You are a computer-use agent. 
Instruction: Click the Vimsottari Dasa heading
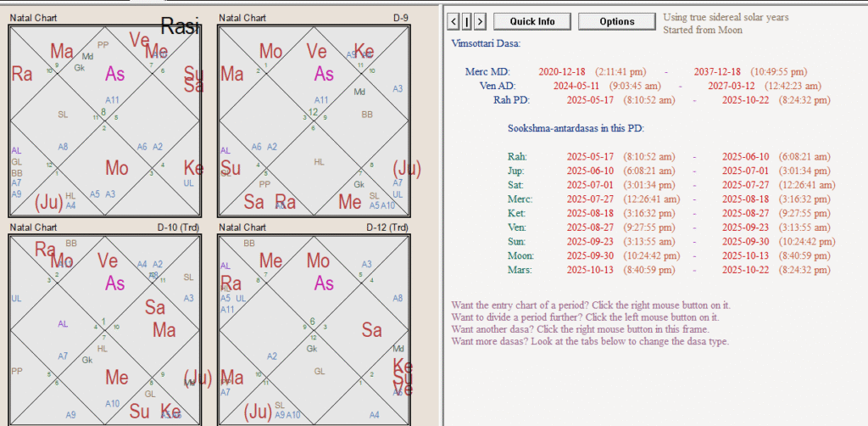pos(486,43)
